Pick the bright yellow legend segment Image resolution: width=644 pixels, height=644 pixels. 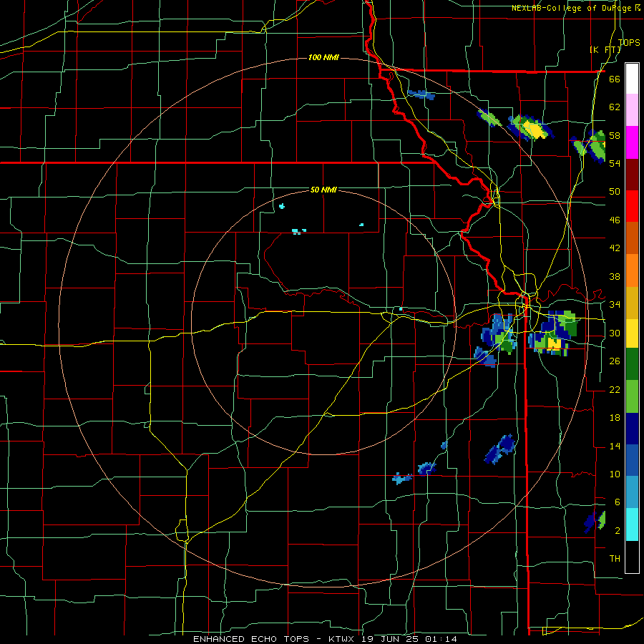[632, 333]
